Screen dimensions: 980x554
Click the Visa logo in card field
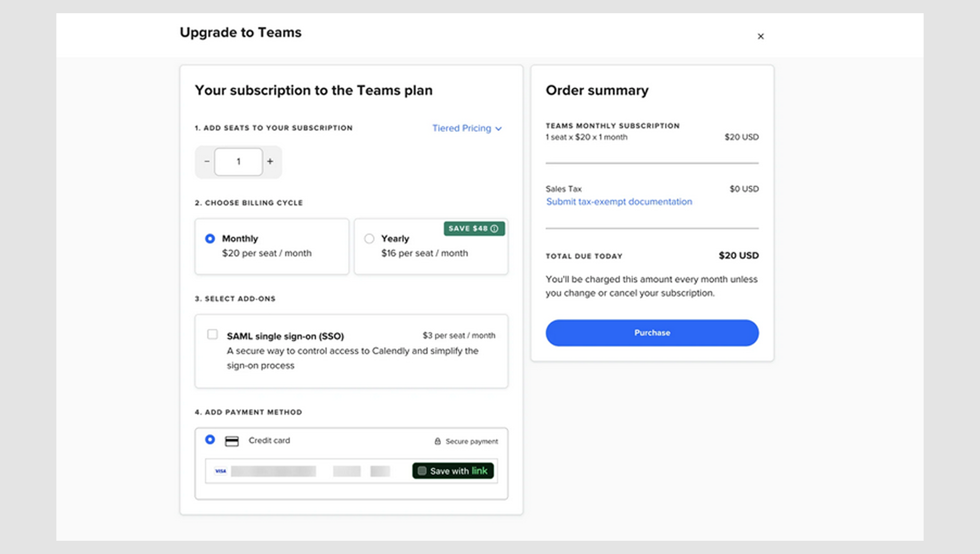point(221,471)
